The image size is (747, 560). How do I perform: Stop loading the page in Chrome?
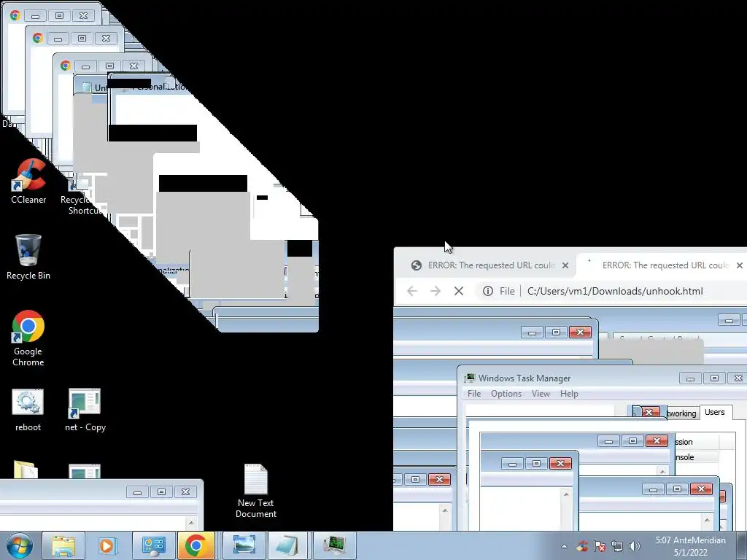click(459, 291)
